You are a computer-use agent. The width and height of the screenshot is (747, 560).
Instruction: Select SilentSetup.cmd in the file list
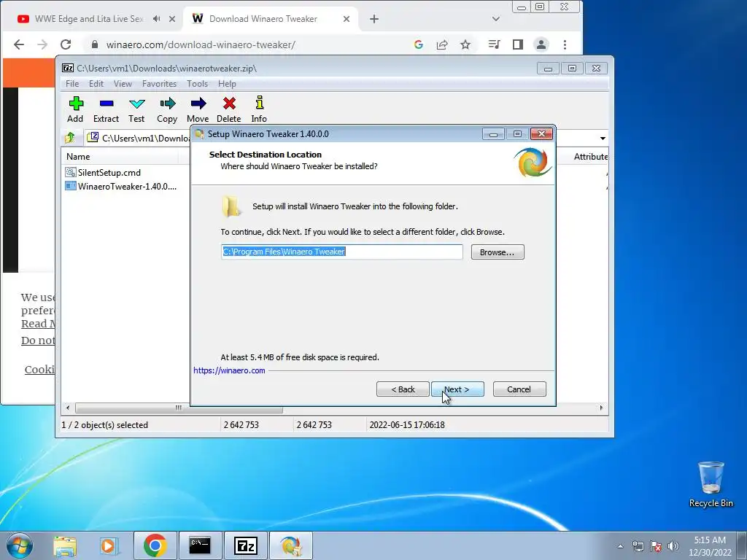pyautogui.click(x=109, y=172)
